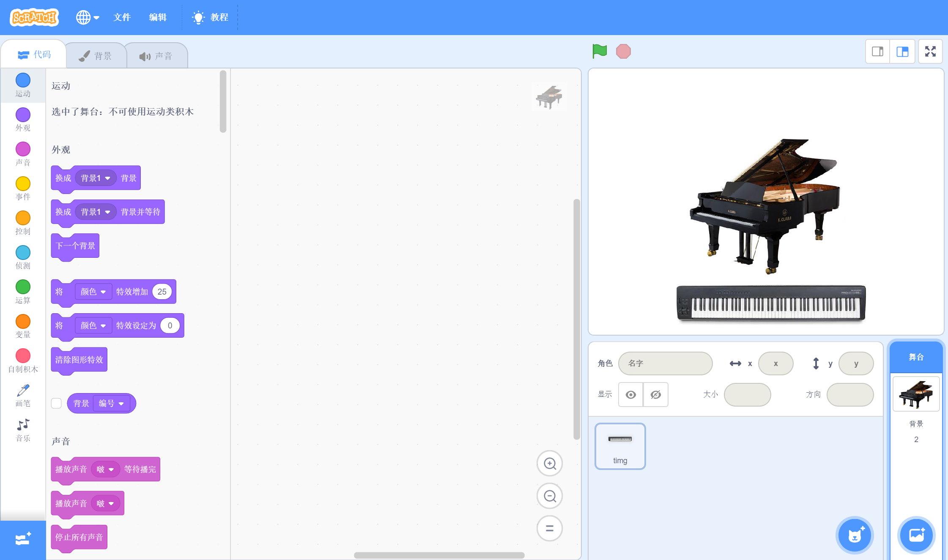Viewport: 948px width, 560px height.
Task: Zoom in on the code workspace
Action: (x=549, y=464)
